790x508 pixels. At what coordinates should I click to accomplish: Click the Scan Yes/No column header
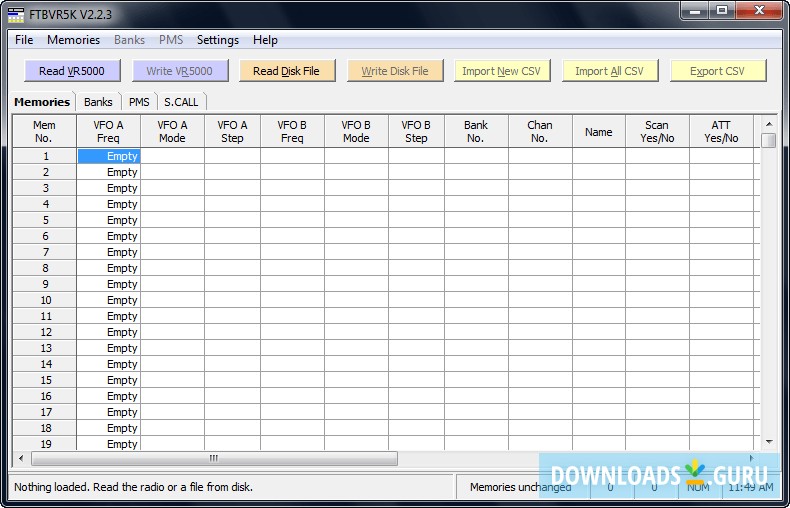tap(657, 132)
